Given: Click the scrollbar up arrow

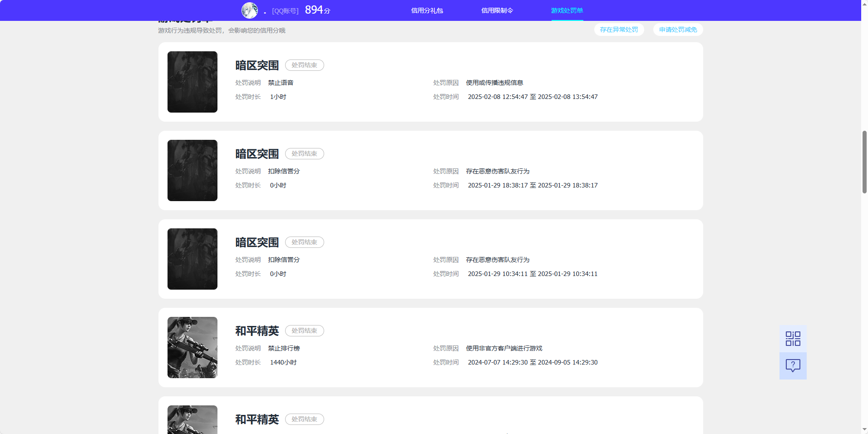Looking at the screenshot, I should coord(864,3).
